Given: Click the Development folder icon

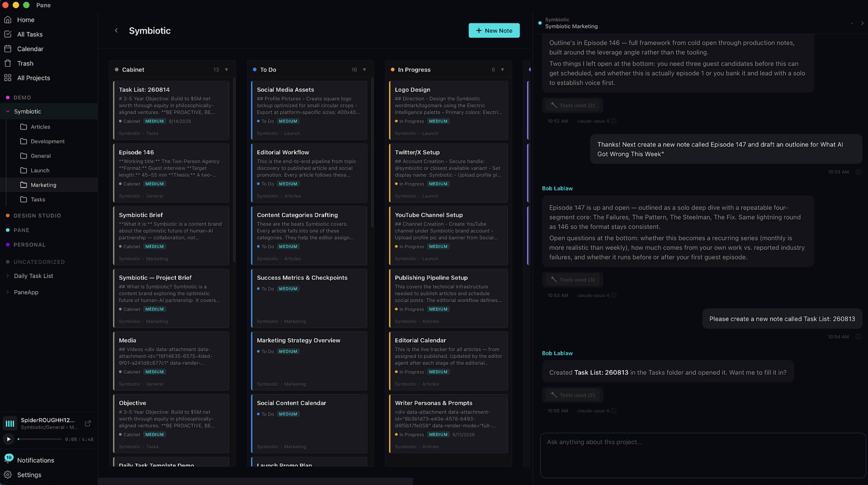Looking at the screenshot, I should point(24,141).
